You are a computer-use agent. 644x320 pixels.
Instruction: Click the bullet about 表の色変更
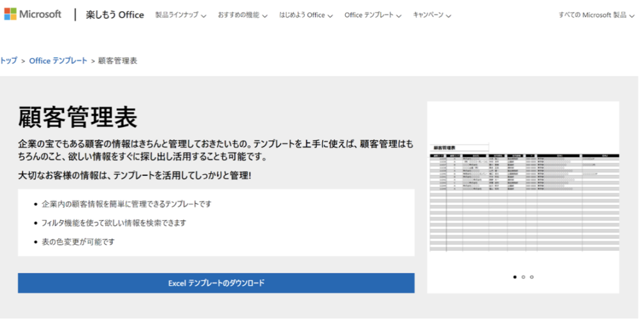(78, 241)
